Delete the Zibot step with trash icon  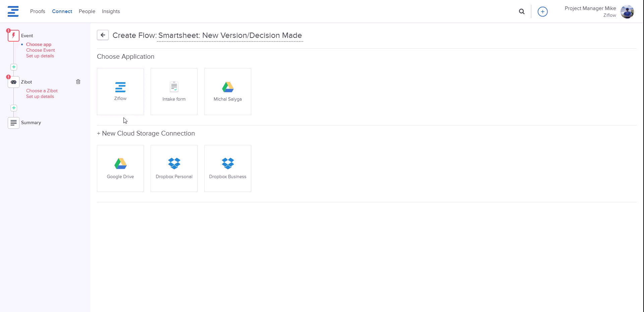tap(78, 82)
